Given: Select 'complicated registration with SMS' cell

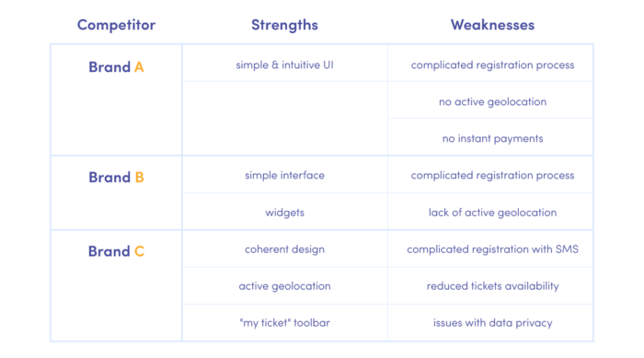Looking at the screenshot, I should coord(490,249).
